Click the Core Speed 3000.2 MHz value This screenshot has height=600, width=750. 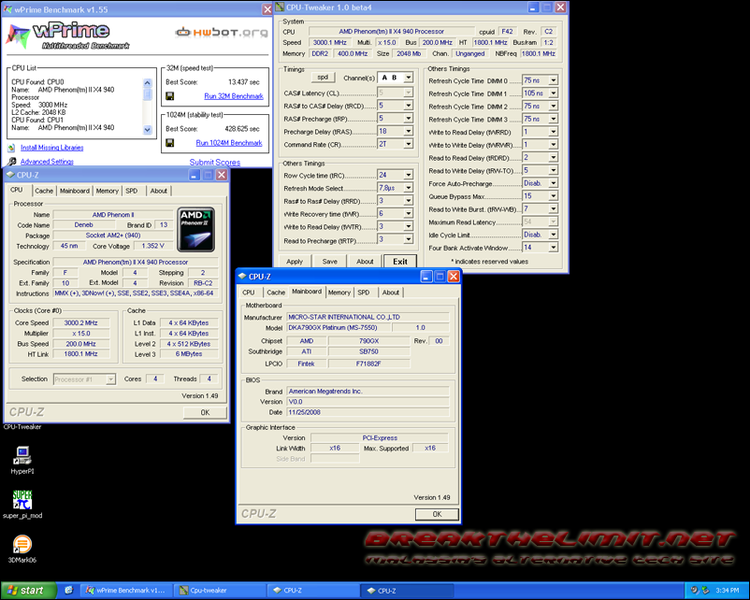pyautogui.click(x=81, y=323)
